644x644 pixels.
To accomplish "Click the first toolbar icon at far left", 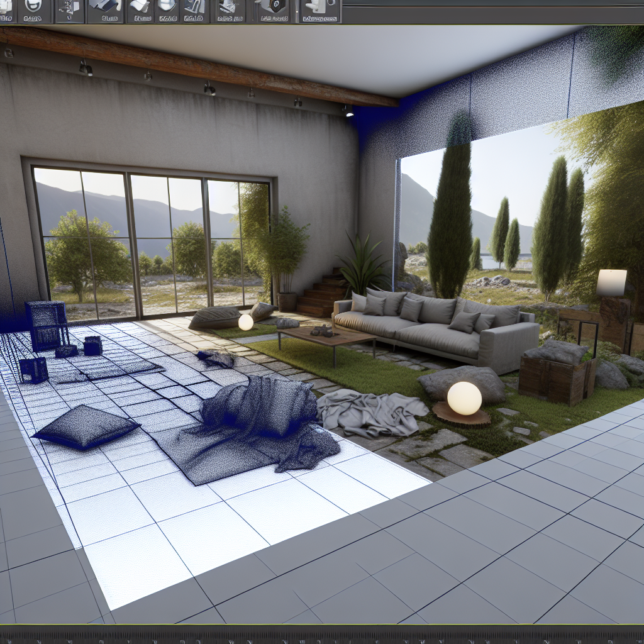I will (6, 9).
